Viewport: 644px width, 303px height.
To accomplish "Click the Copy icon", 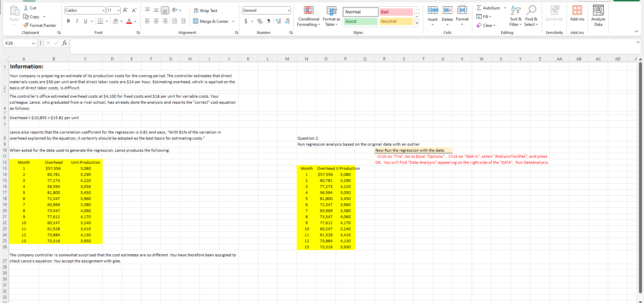I will pyautogui.click(x=26, y=16).
